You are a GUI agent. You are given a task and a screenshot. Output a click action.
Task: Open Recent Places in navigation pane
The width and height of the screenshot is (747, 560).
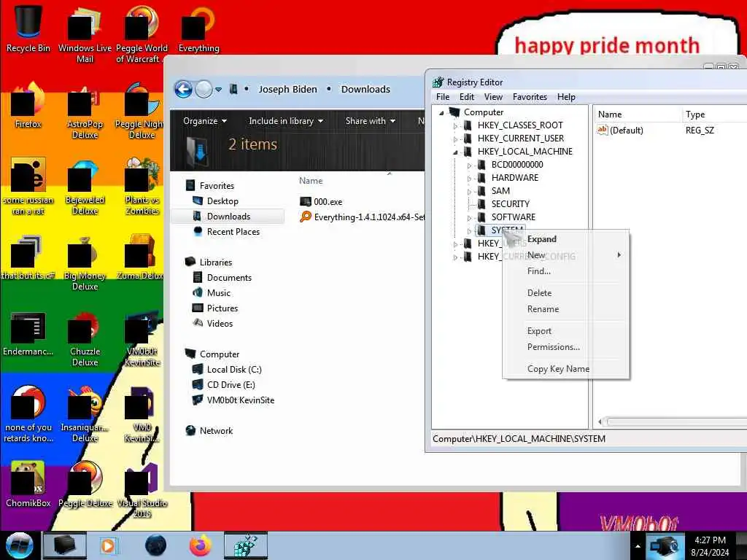pos(233,232)
